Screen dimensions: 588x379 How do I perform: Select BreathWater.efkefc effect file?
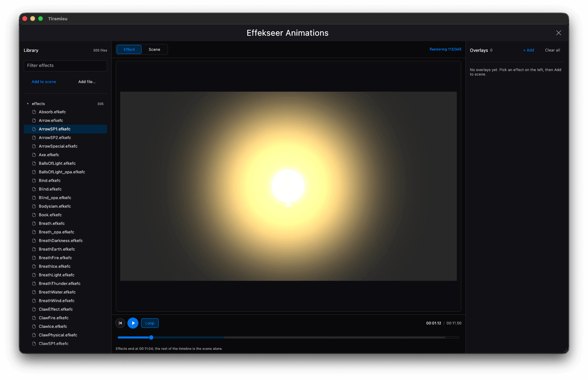point(65,292)
